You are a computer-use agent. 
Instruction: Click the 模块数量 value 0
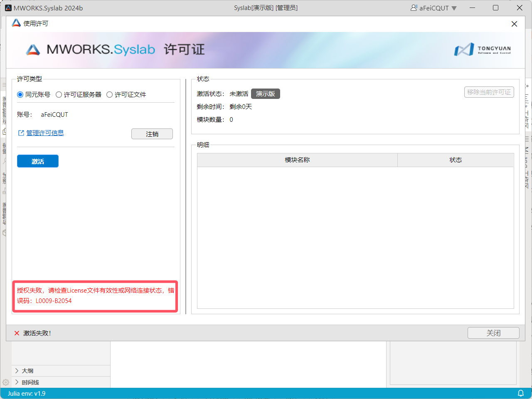(231, 120)
